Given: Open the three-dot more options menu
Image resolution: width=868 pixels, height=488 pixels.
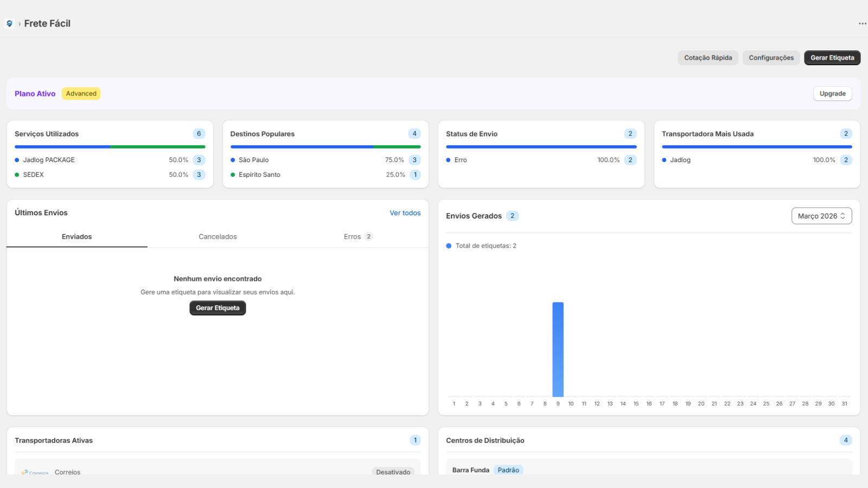Looking at the screenshot, I should [x=862, y=23].
